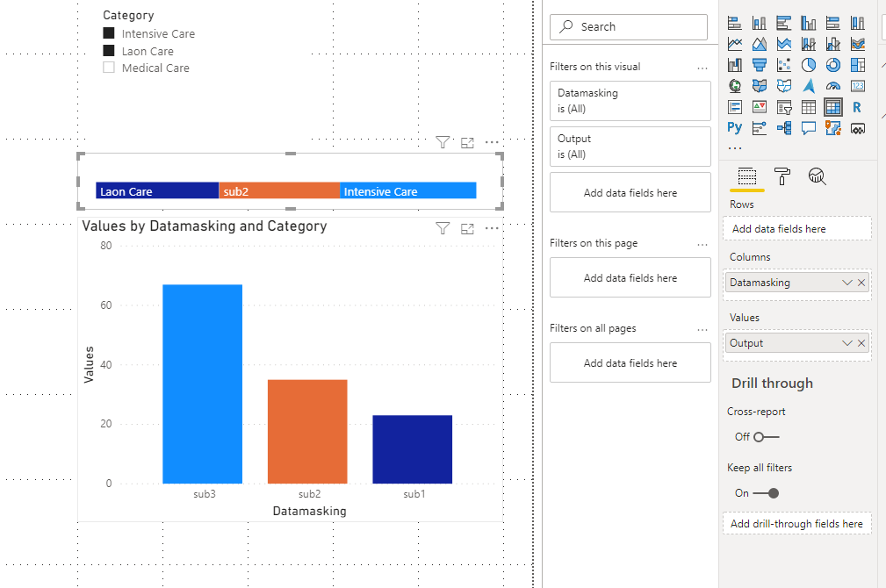Choose the Python (Py) visual

(735, 128)
